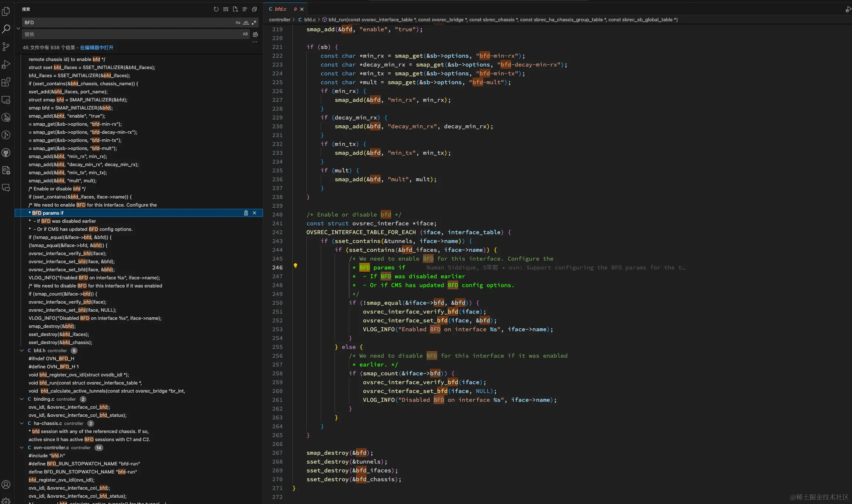Open result '#include "bfd.h"'

47,455
